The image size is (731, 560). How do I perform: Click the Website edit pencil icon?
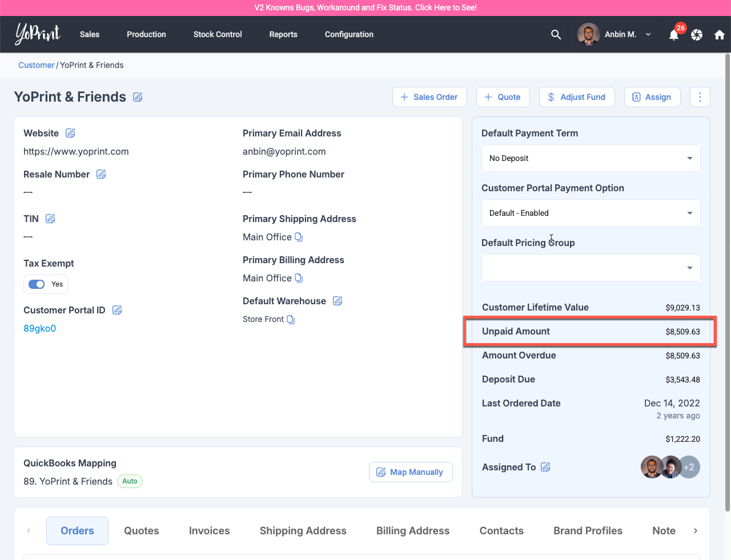(70, 133)
